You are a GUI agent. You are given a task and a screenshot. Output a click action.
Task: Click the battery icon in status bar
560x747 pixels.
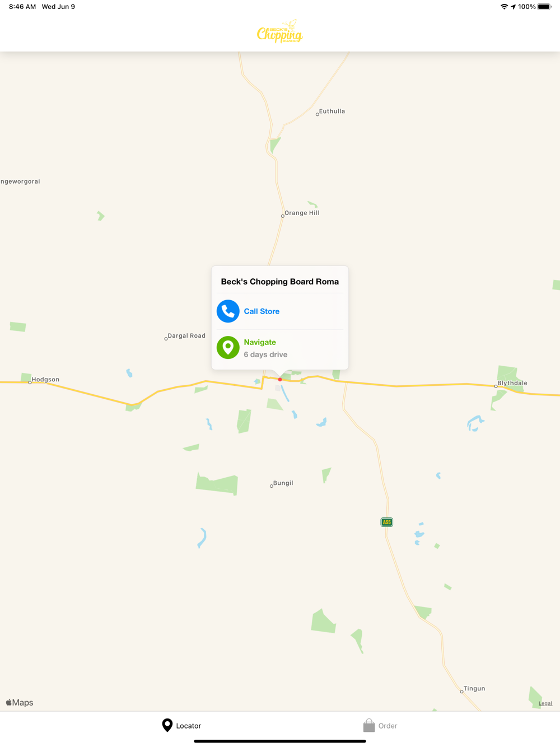pos(544,7)
